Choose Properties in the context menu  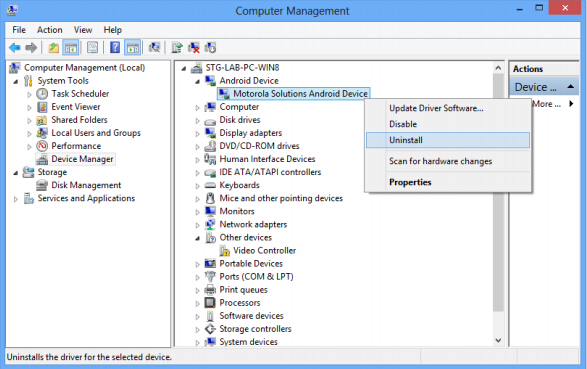[448, 182]
